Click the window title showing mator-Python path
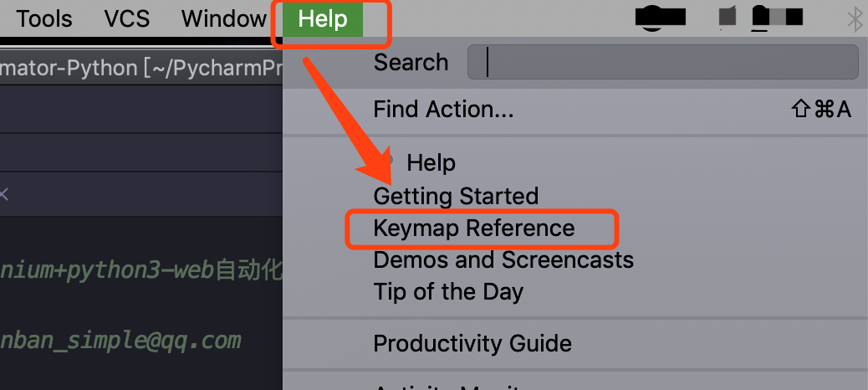868x390 pixels. tap(140, 67)
